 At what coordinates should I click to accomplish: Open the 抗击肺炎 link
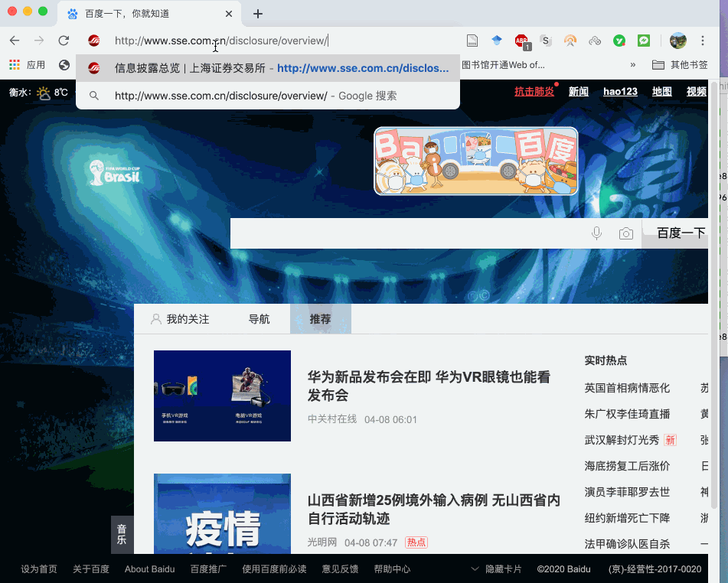[x=534, y=92]
